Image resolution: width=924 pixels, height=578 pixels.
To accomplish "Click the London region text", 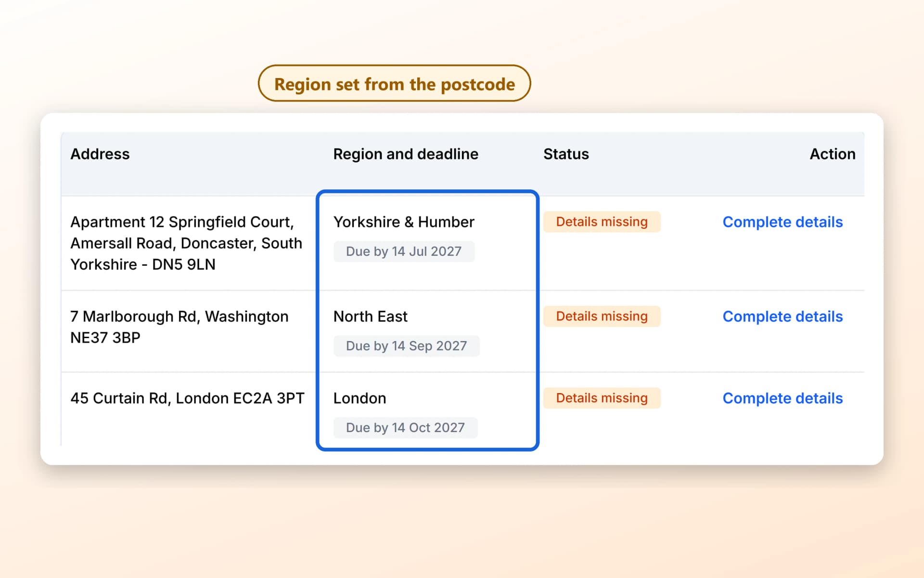I will coord(359,398).
